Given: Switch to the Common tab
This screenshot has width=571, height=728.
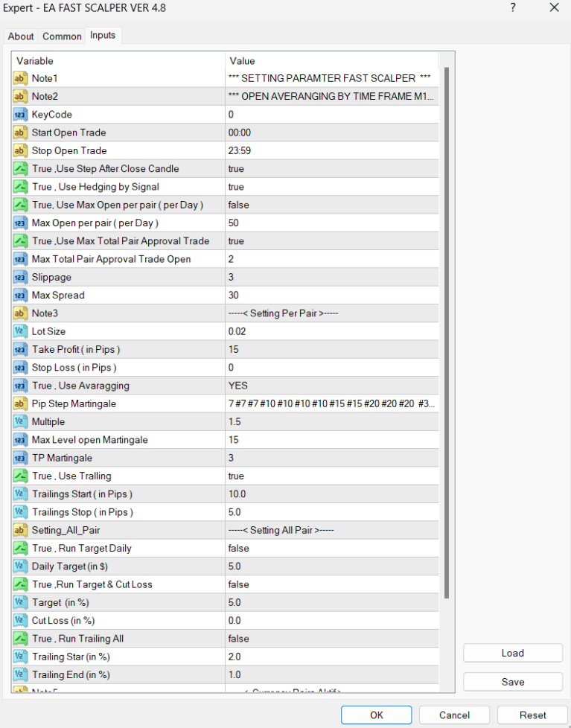Looking at the screenshot, I should (x=62, y=36).
